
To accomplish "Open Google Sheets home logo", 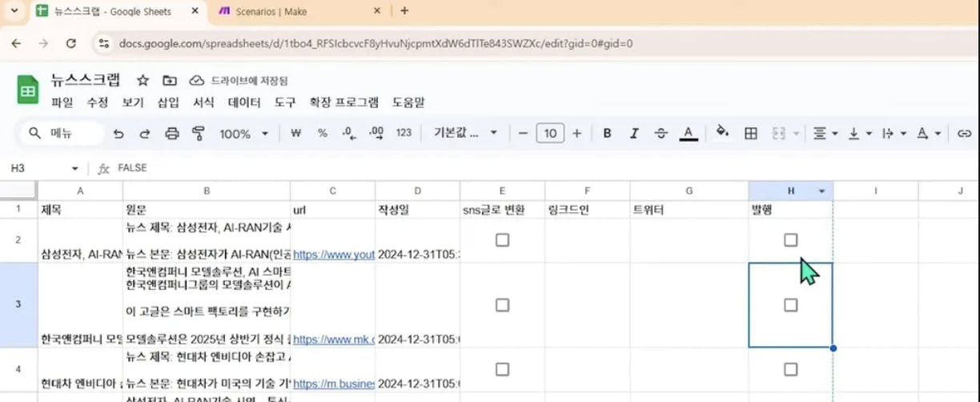I will [x=29, y=89].
